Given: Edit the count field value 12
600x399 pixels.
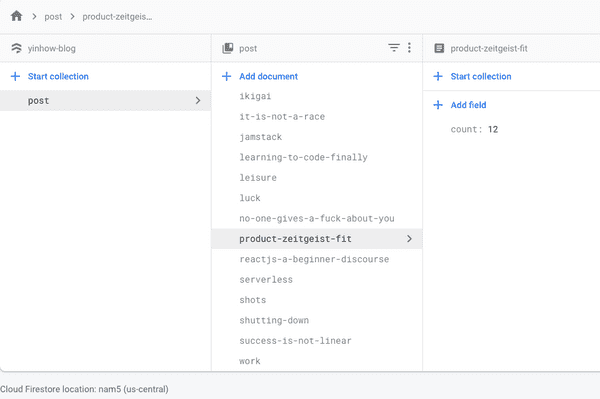Looking at the screenshot, I should click(493, 129).
